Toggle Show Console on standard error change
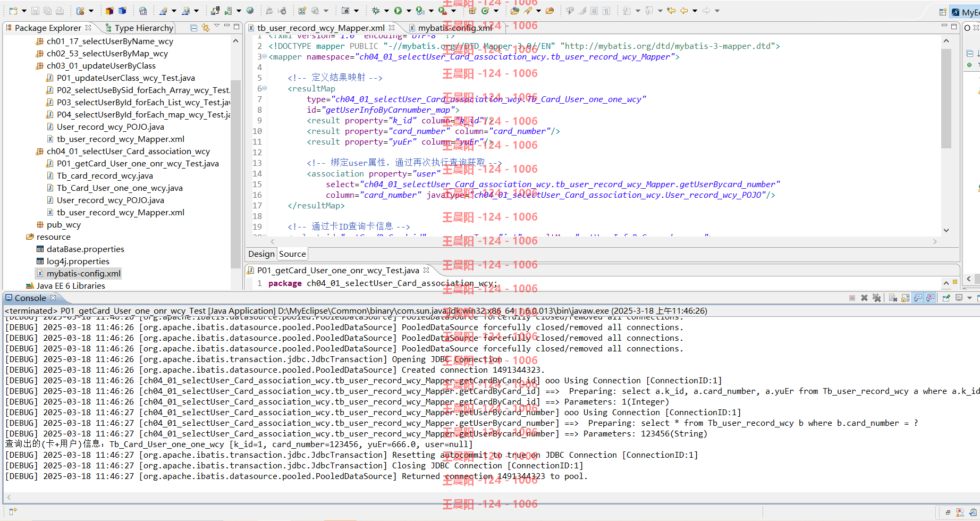980x521 pixels. pos(930,298)
